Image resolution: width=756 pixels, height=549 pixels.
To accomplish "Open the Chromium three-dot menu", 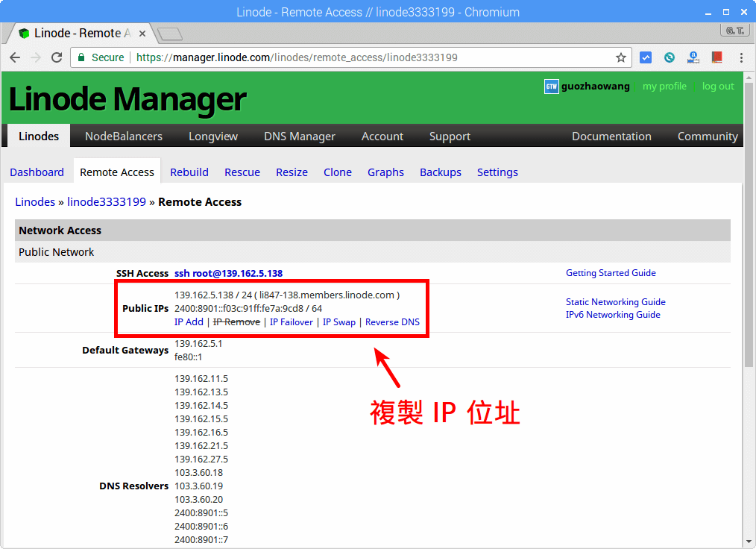I will (x=740, y=57).
